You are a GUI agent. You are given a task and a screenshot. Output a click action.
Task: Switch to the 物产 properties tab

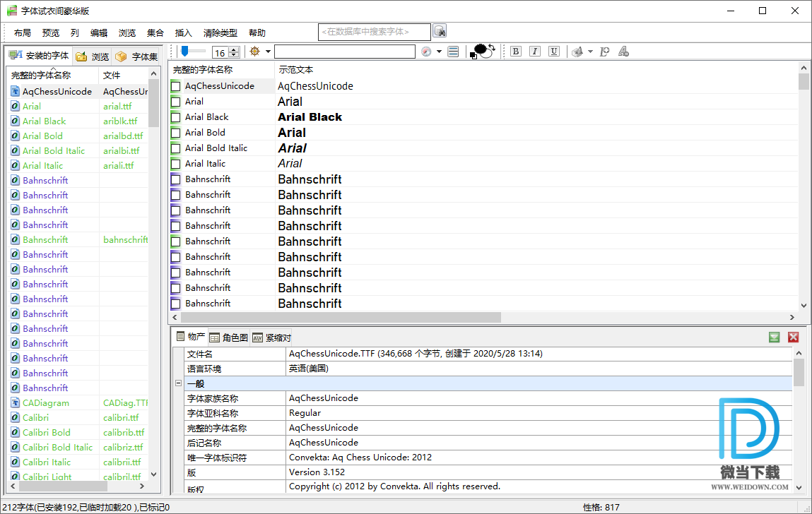[x=191, y=337]
